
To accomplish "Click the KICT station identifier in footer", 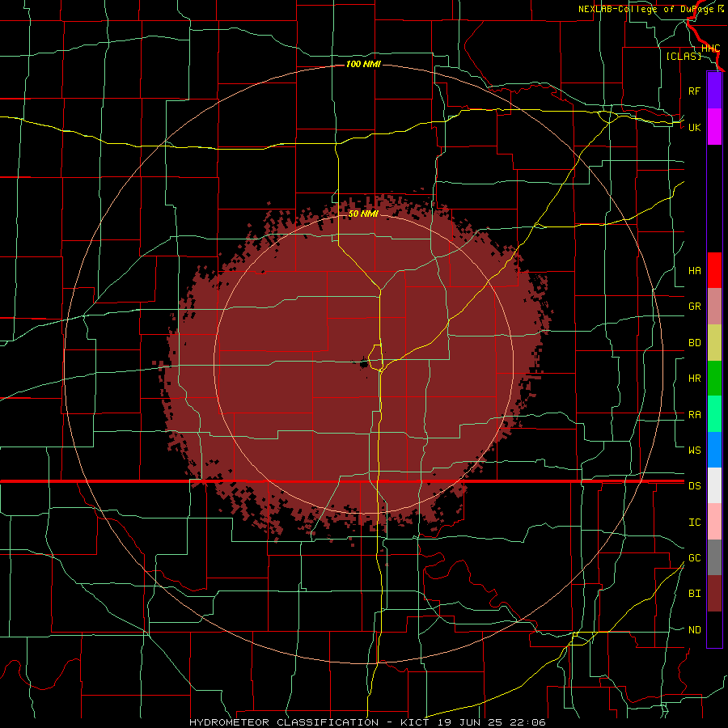I will pos(415,722).
